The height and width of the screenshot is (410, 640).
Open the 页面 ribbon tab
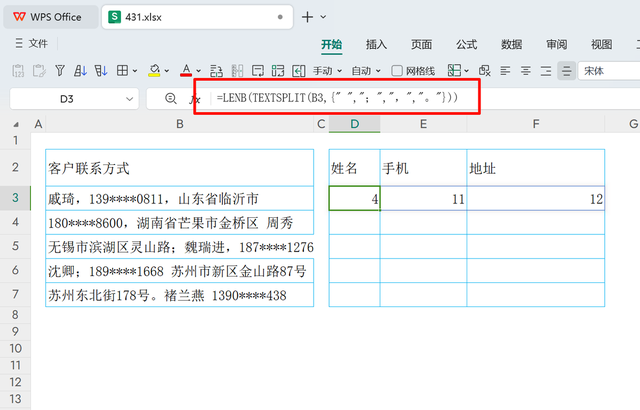pos(421,44)
